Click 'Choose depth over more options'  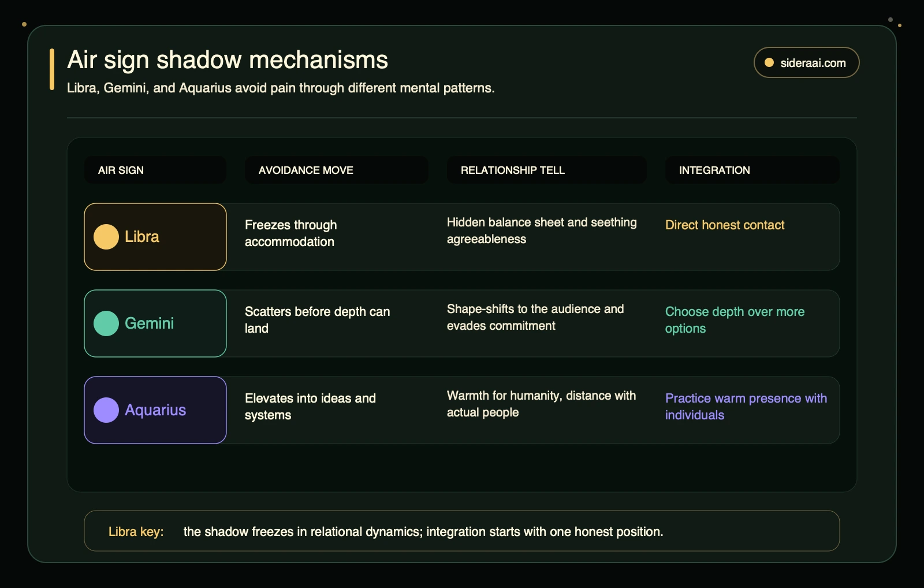click(x=735, y=320)
